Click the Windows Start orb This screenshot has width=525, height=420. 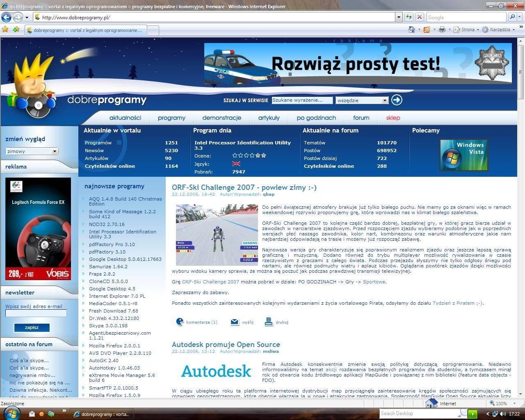(x=11, y=413)
